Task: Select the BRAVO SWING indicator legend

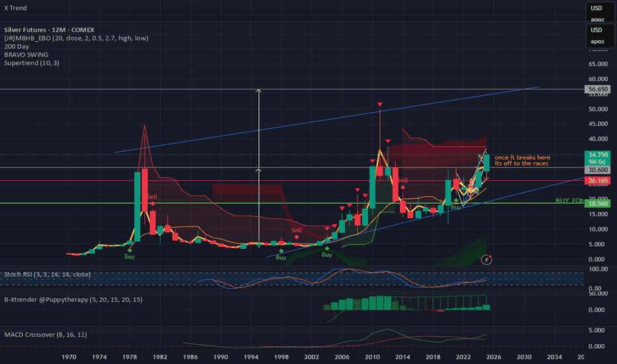Action: [x=26, y=54]
